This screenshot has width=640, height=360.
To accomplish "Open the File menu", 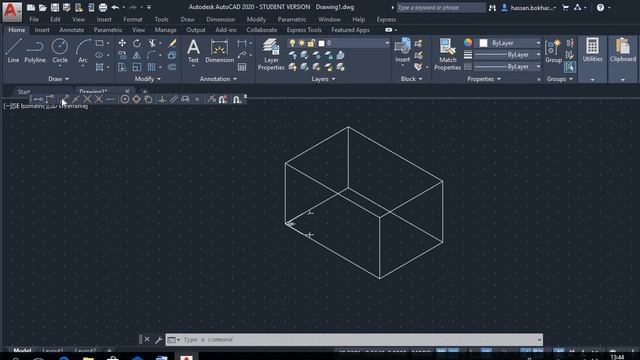I will (34, 19).
